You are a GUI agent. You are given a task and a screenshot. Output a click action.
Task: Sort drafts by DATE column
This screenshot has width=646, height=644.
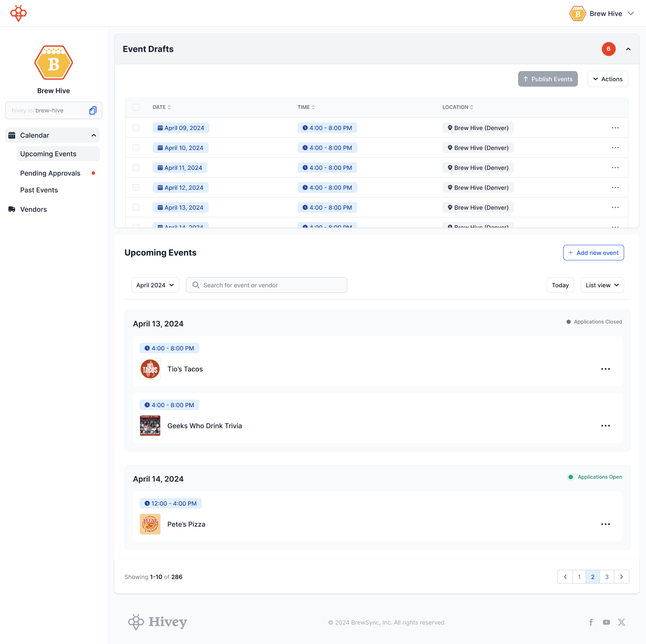pos(162,107)
